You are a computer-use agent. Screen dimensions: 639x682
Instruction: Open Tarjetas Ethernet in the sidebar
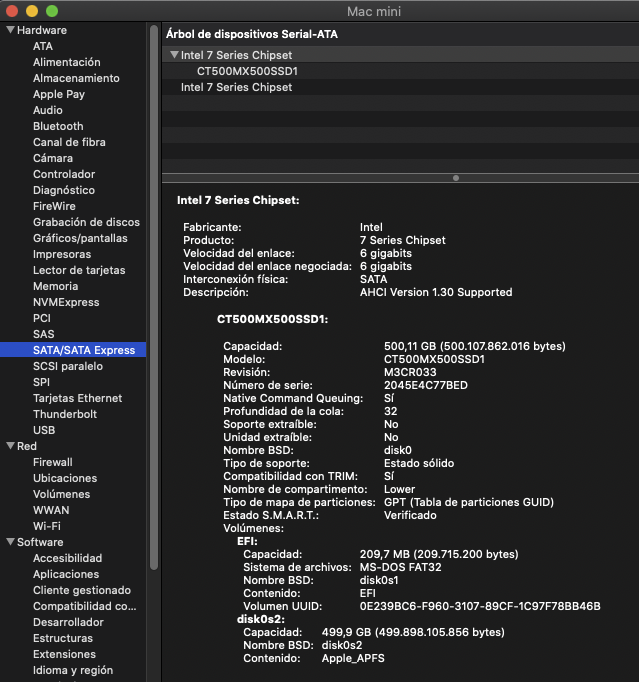coord(77,398)
